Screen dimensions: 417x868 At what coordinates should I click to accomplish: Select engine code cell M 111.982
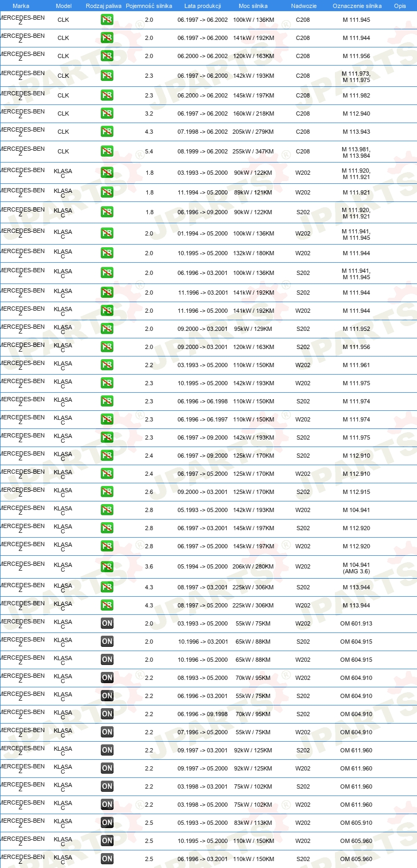coord(356,95)
